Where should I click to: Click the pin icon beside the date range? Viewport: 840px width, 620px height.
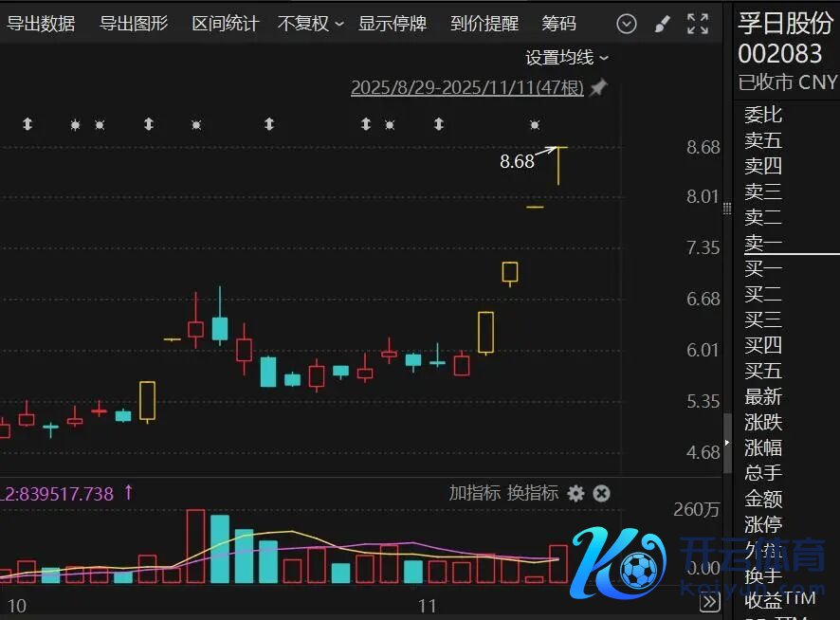coord(598,88)
